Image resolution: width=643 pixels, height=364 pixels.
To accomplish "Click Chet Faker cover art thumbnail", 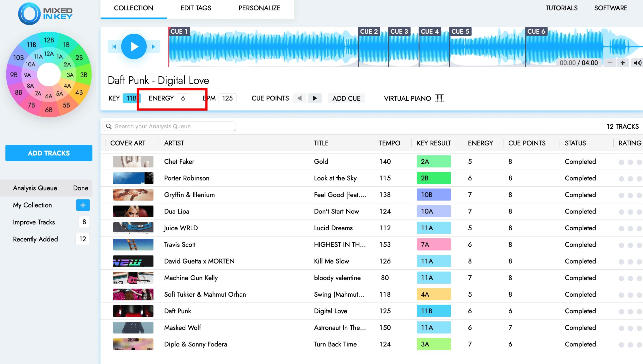I will click(x=133, y=162).
